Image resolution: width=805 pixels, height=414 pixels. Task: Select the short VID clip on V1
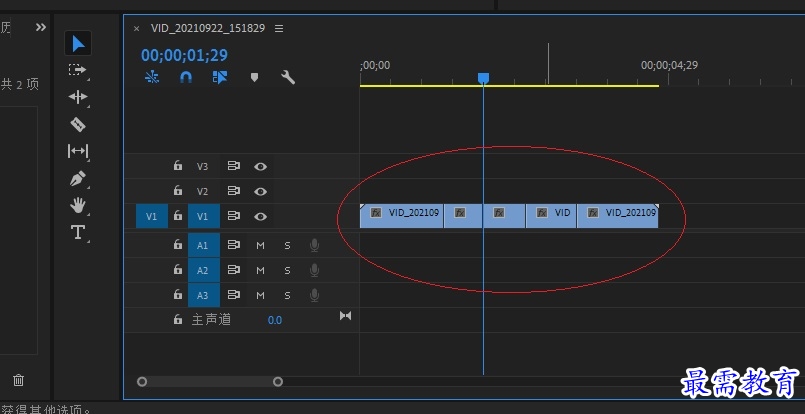[551, 216]
